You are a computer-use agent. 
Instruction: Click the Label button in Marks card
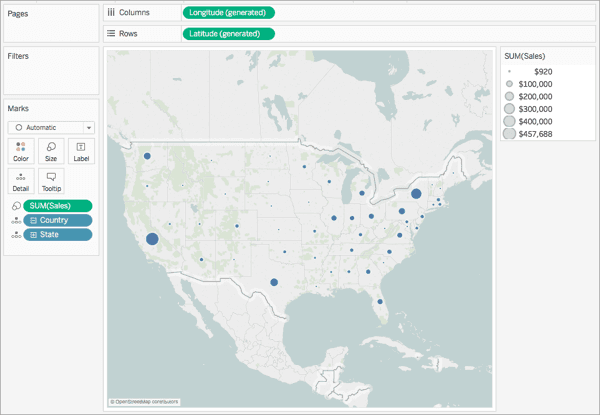(x=81, y=151)
